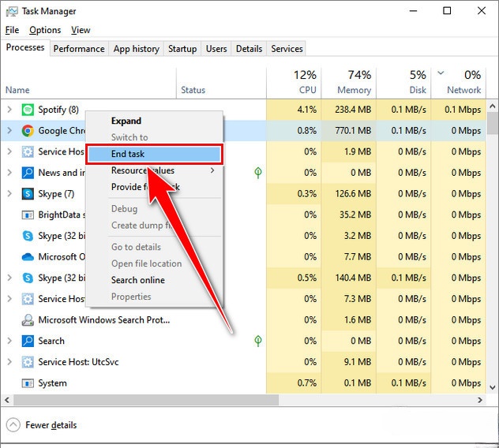Viewport: 499px width, 448px height.
Task: Expand the Google Chrome process group
Action: tap(9, 130)
